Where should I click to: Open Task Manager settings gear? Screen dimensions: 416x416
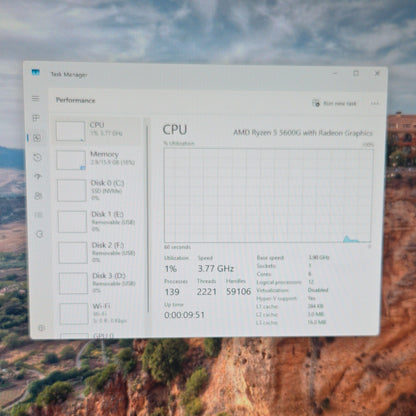click(x=41, y=328)
